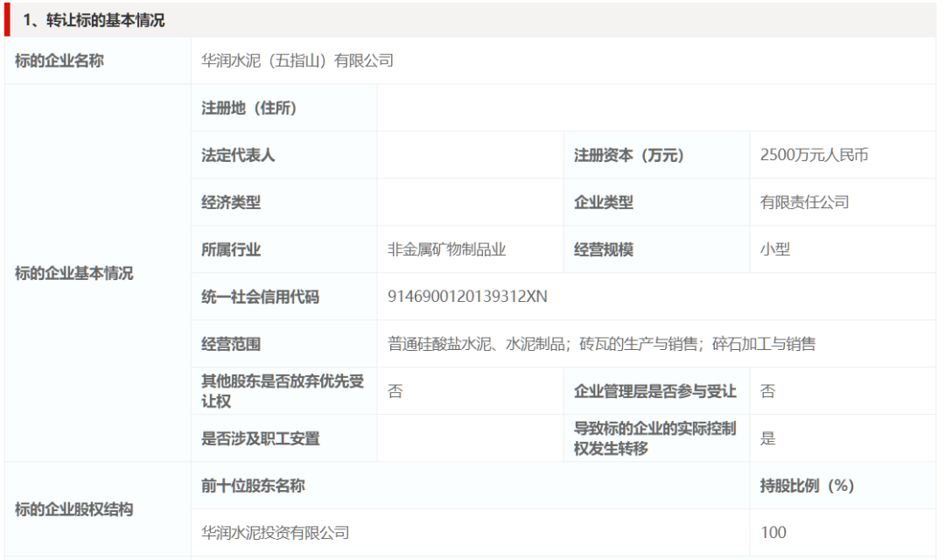Click the 所属行业 label
The image size is (945, 560).
(231, 249)
